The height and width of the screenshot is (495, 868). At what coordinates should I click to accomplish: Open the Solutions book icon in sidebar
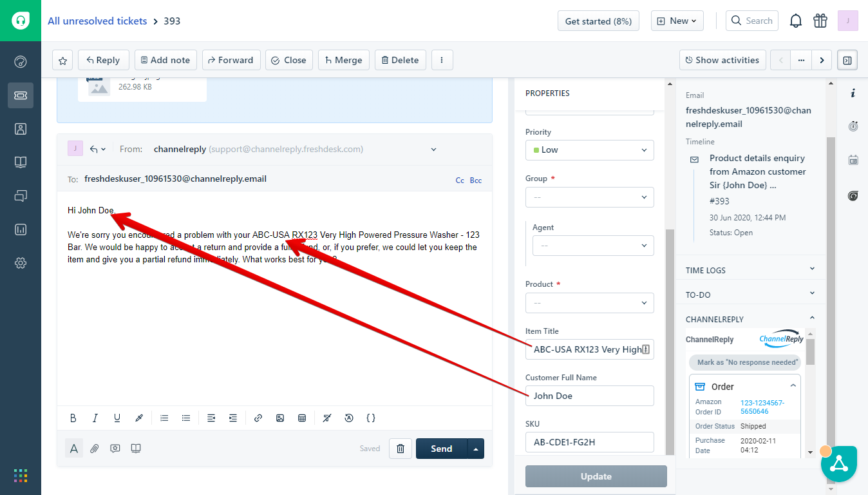coord(21,162)
